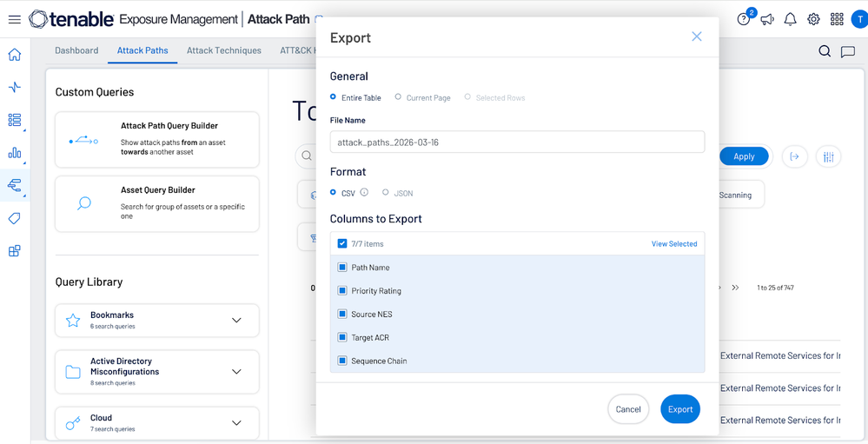This screenshot has width=868, height=444.
Task: Open the bar chart sidebar icon
Action: pos(15,153)
